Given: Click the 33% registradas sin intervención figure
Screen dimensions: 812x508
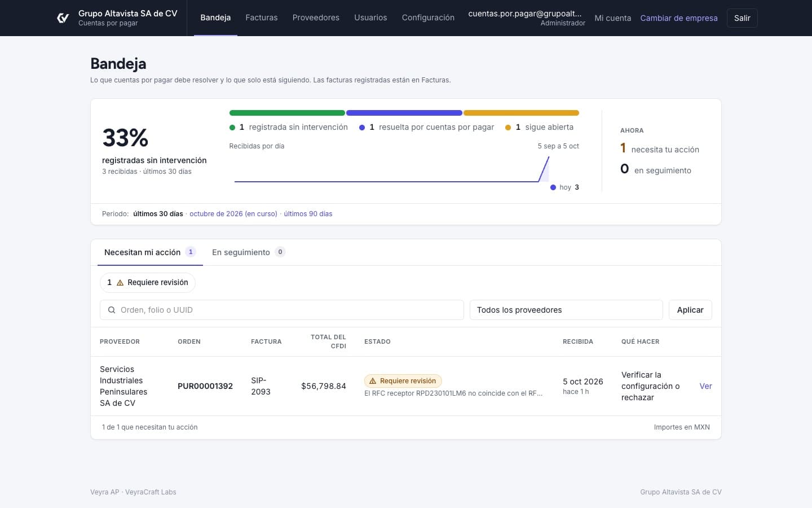Looking at the screenshot, I should 125,138.
